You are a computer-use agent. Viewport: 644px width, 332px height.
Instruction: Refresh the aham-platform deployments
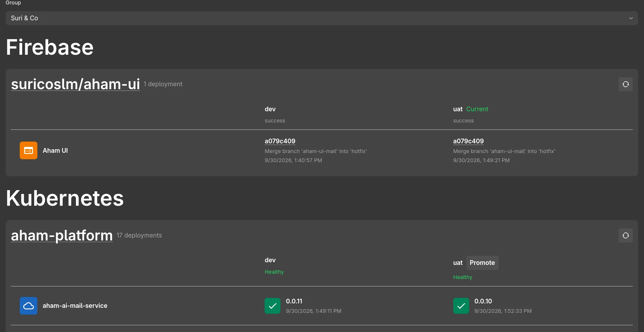point(625,235)
